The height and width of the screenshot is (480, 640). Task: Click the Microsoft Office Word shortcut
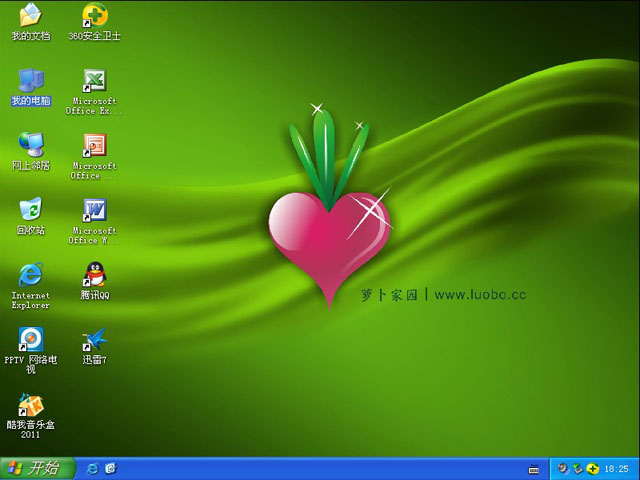click(94, 210)
